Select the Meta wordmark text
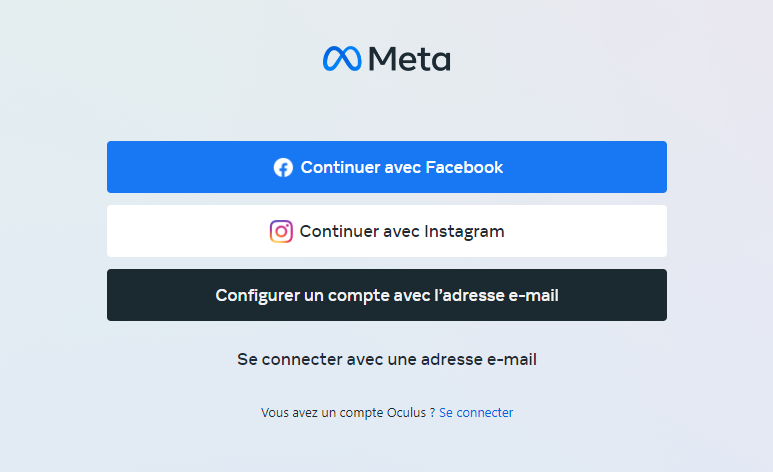Viewport: 773px width, 472px height. (410, 59)
